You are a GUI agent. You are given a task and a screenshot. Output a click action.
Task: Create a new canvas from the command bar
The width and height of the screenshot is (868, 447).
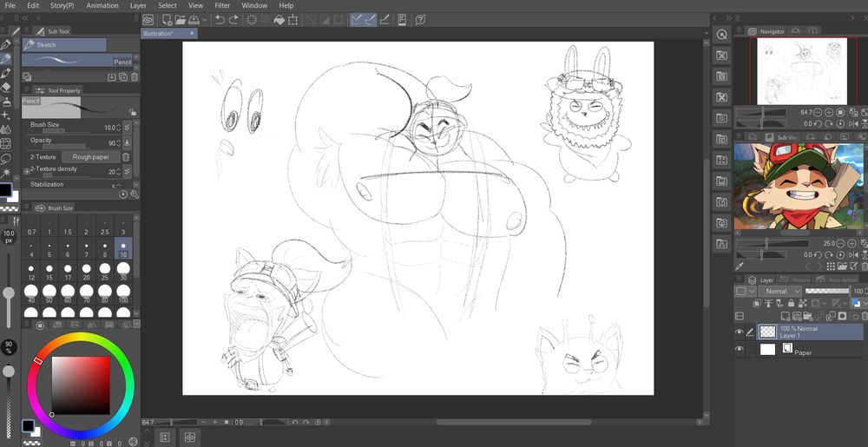[x=167, y=20]
